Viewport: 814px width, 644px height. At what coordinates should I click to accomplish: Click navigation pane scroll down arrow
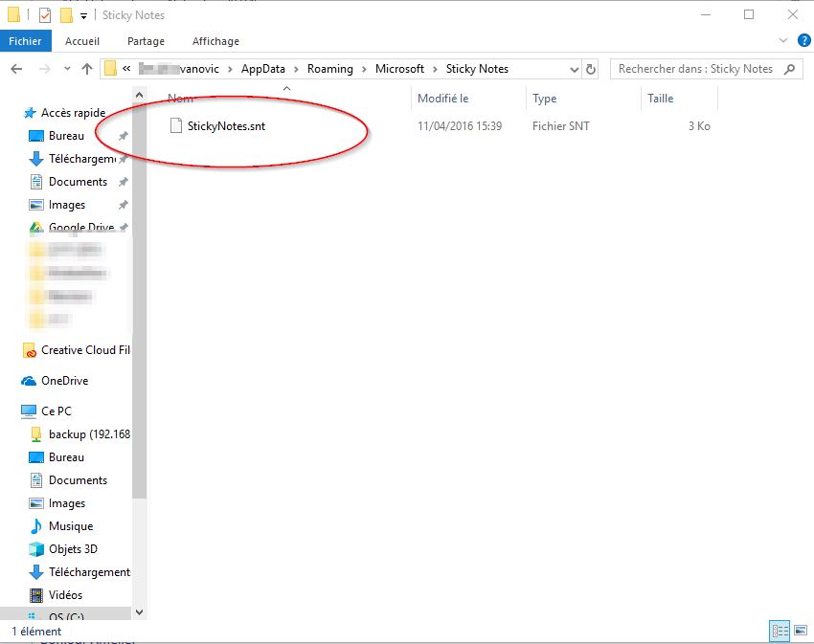pos(139,611)
